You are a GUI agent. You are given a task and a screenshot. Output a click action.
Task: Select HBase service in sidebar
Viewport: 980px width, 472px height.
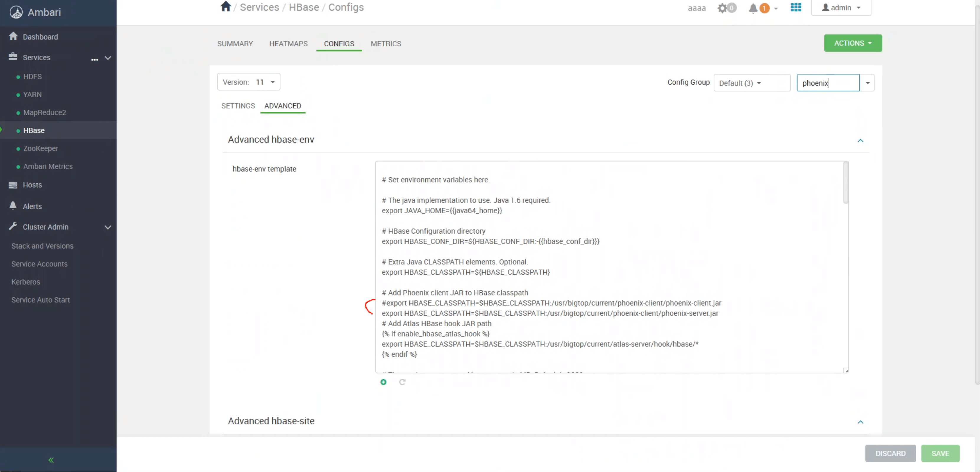coord(34,130)
